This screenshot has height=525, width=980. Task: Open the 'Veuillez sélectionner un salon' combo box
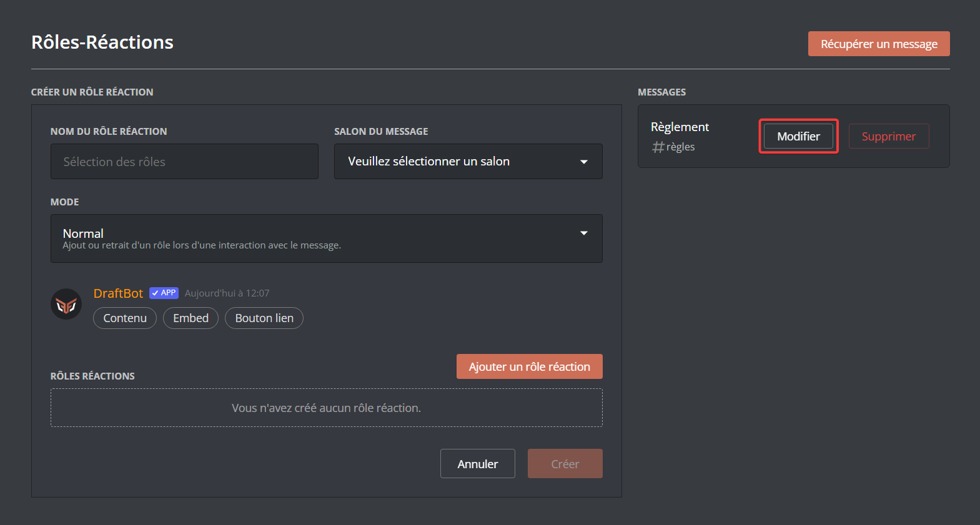(x=467, y=162)
